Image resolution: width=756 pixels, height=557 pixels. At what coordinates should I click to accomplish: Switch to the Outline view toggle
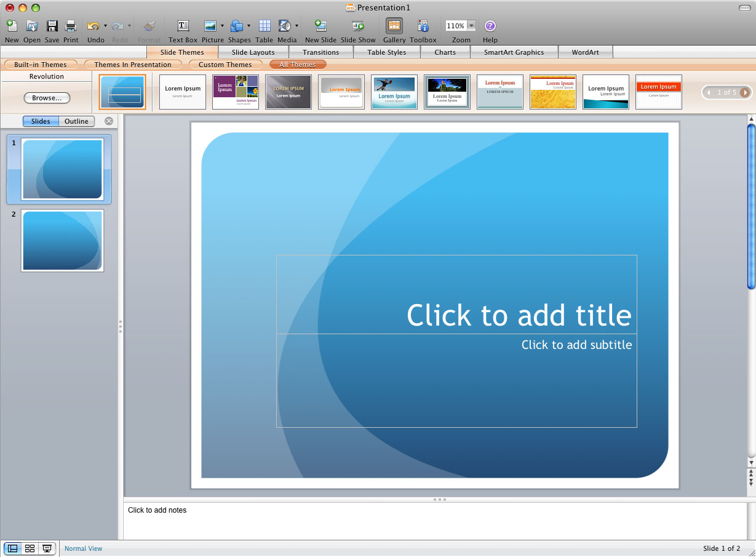[x=76, y=121]
